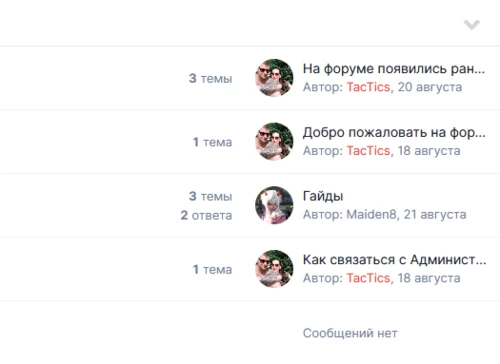Visit Maiden8 author profile link
This screenshot has height=364, width=500.
pos(371,214)
